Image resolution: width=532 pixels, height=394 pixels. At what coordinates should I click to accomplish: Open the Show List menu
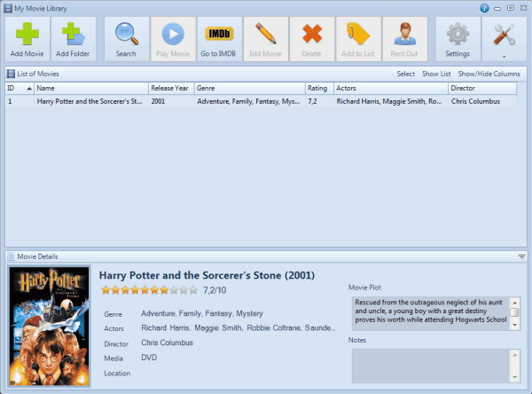[436, 74]
